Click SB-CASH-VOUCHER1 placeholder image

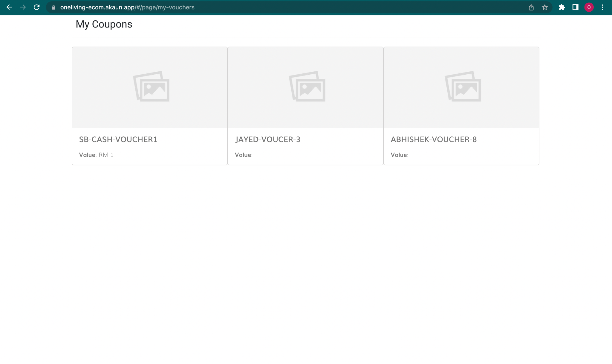click(x=151, y=87)
